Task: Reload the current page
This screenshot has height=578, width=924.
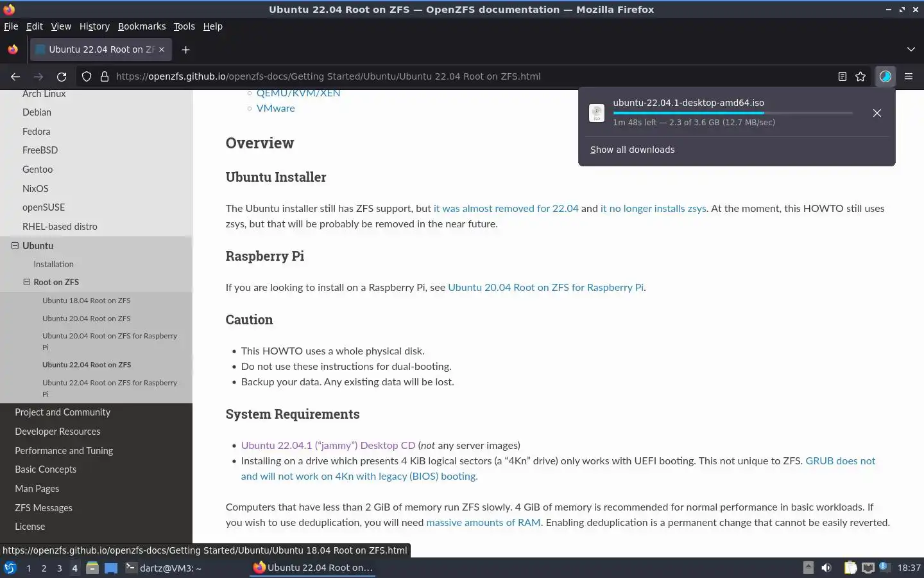Action: 62,76
